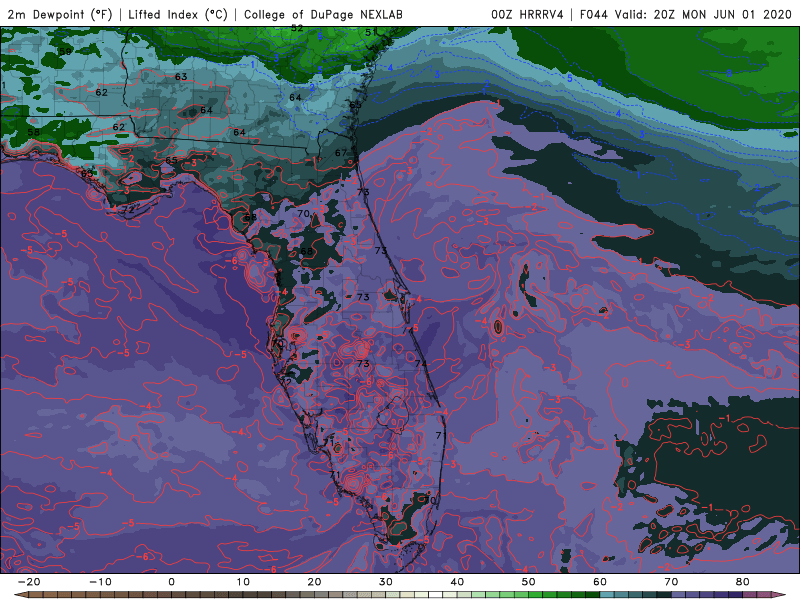
Task: Click the '58' dewpoint value on map
Action: pyautogui.click(x=34, y=132)
